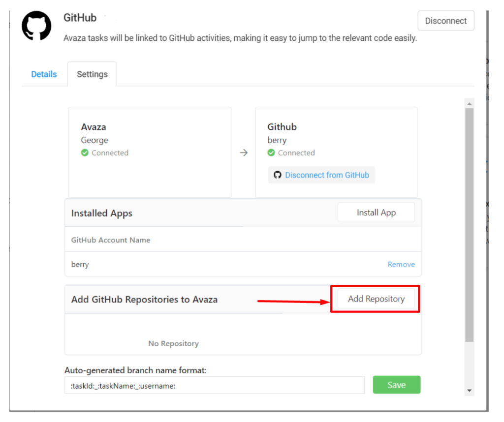Save the branch name format
The height and width of the screenshot is (422, 504).
(397, 385)
